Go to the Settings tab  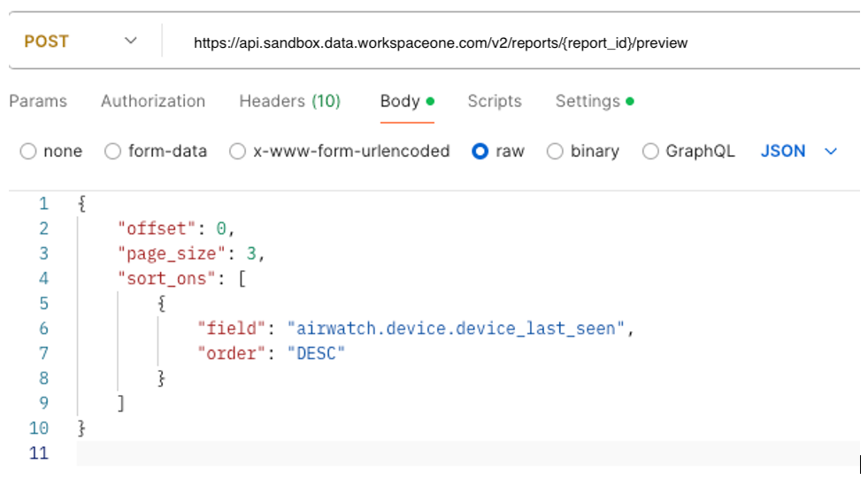(588, 101)
